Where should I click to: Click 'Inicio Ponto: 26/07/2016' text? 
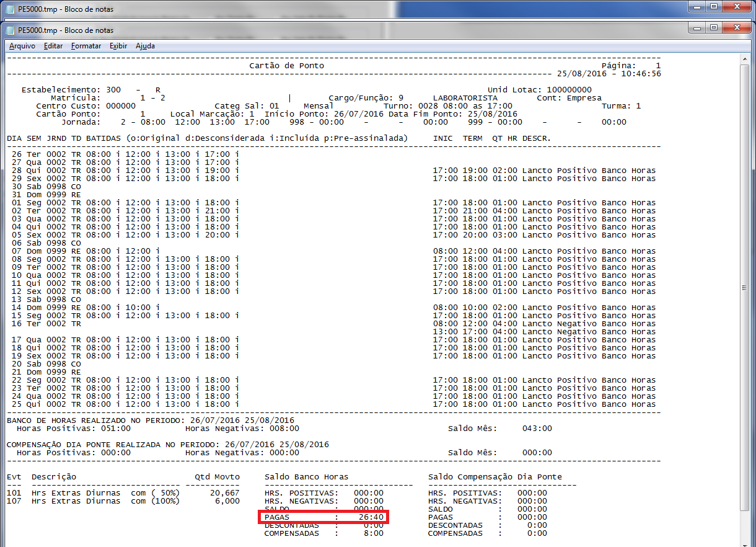click(323, 114)
